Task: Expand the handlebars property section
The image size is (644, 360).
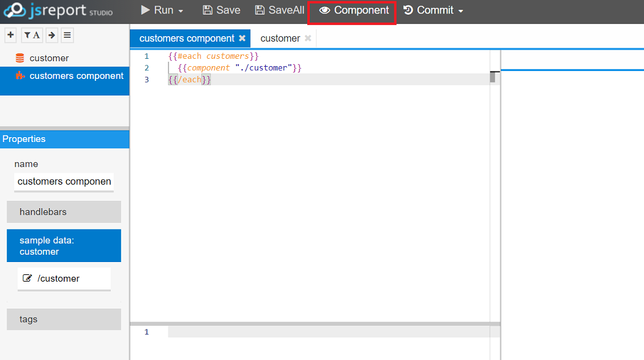Action: [x=64, y=212]
